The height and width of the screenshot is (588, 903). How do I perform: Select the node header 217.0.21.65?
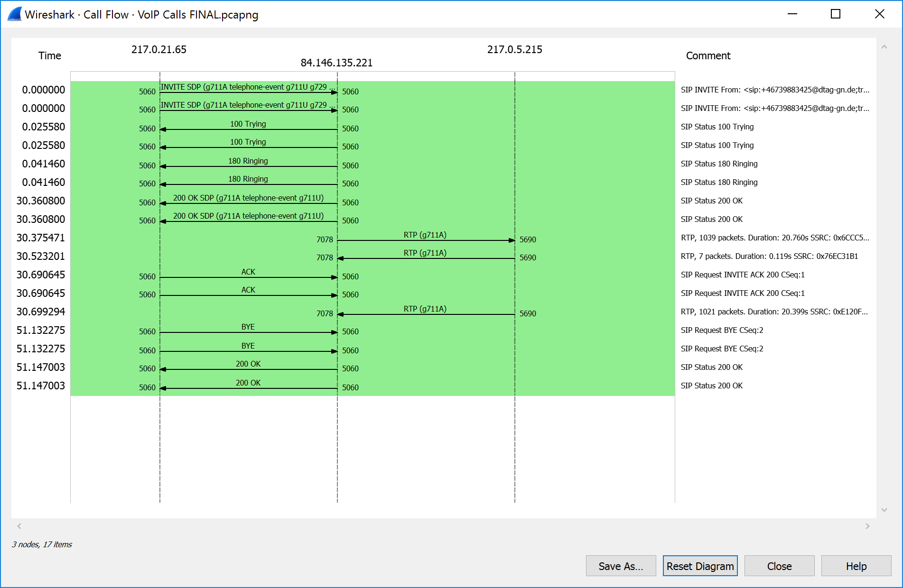pos(159,49)
